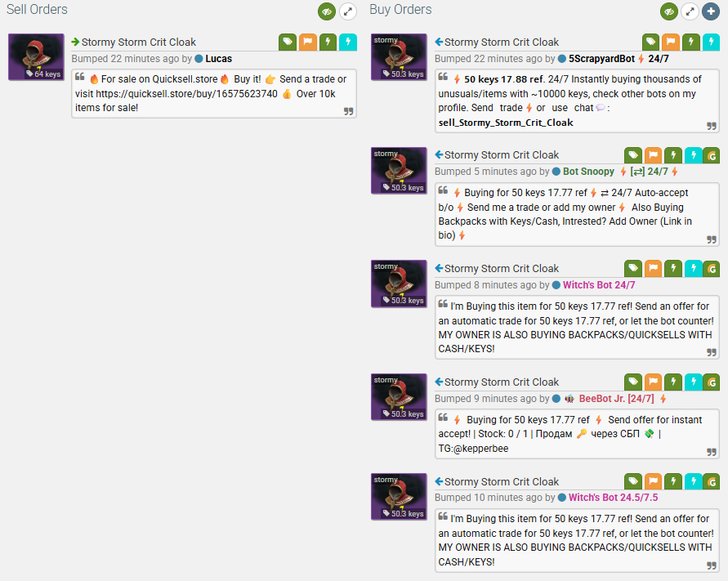Report Lucas's listing with orange flag icon
728x581 pixels.
coord(308,42)
